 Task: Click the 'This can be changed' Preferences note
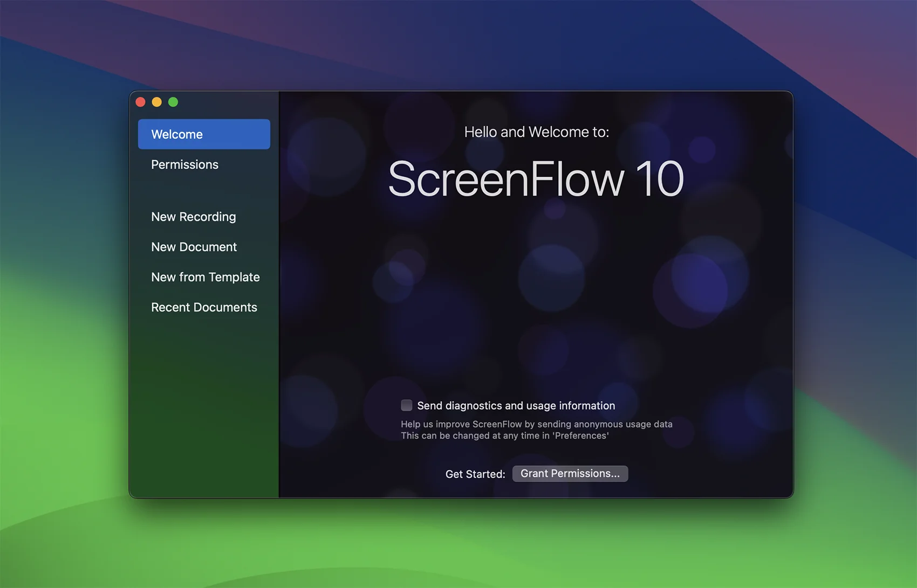pos(505,435)
